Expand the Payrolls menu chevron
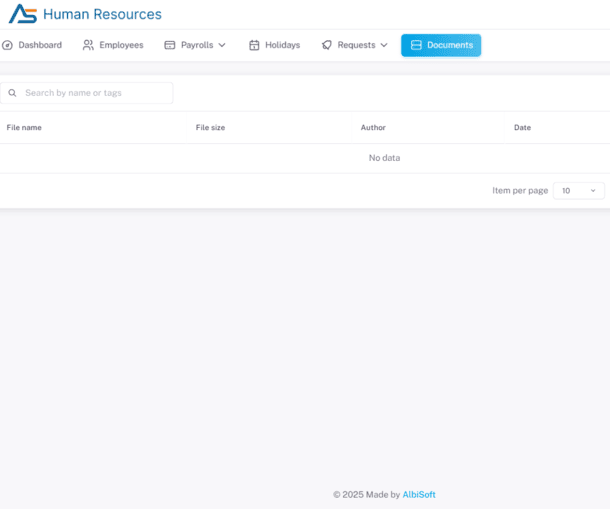This screenshot has height=509, width=610. pyautogui.click(x=222, y=45)
